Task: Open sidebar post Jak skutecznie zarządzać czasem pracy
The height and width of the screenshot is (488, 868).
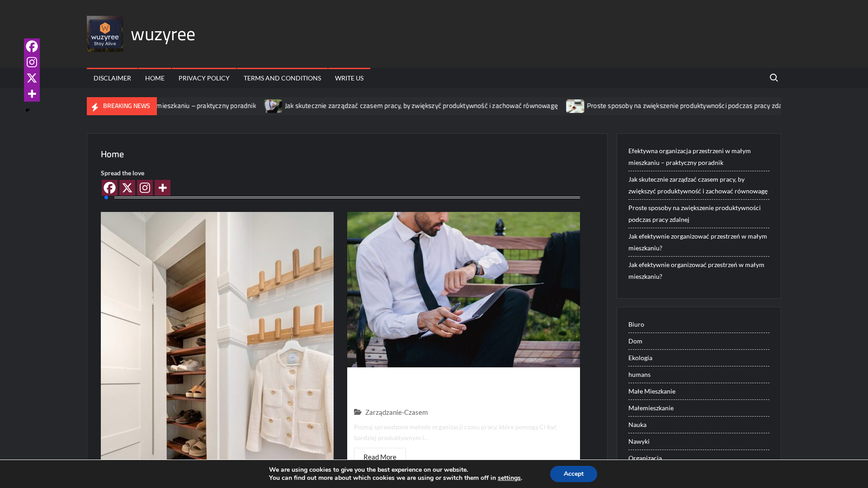Action: pos(698,185)
